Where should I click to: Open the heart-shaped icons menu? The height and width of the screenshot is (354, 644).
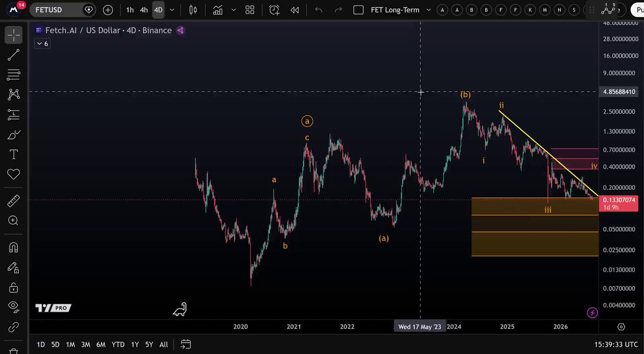pyautogui.click(x=13, y=174)
